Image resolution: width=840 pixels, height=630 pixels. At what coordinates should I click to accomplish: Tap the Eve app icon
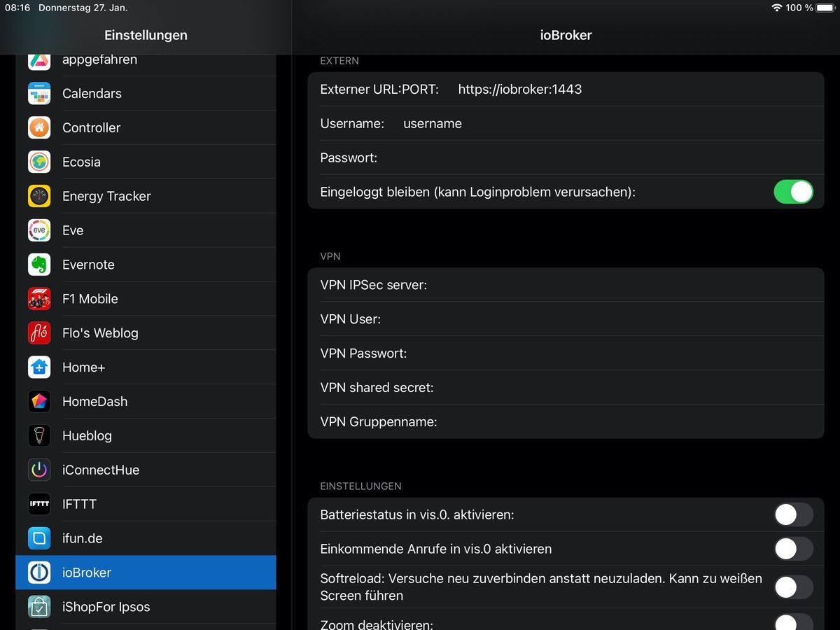[x=39, y=230]
